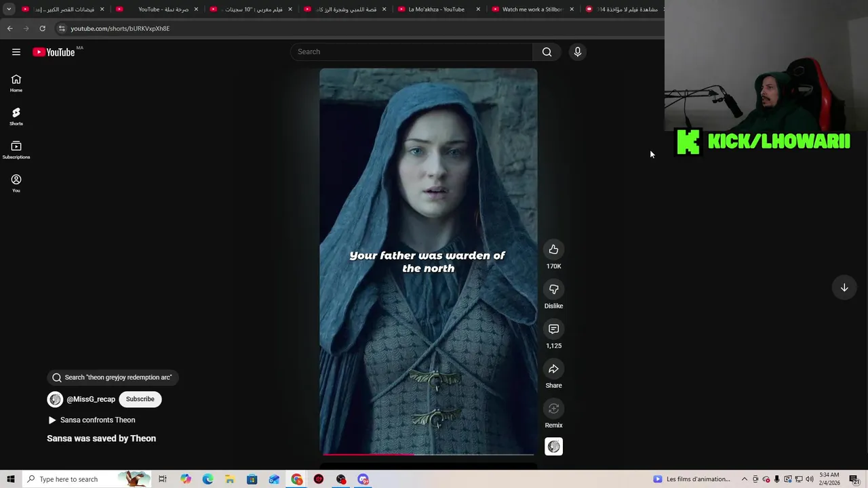Open the volume speaker tray icon
868x488 pixels.
point(809,479)
